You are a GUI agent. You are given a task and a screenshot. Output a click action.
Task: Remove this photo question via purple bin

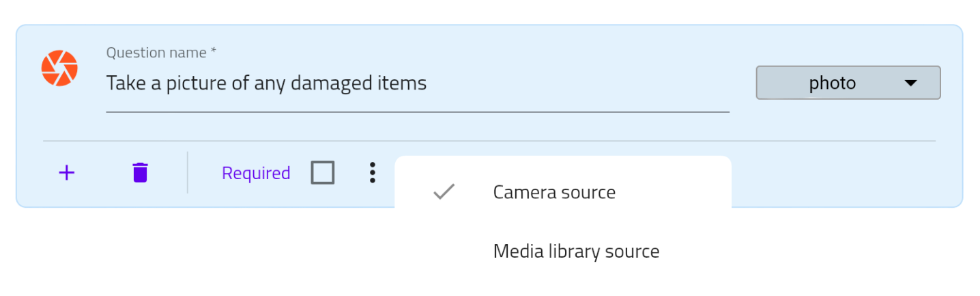(140, 173)
